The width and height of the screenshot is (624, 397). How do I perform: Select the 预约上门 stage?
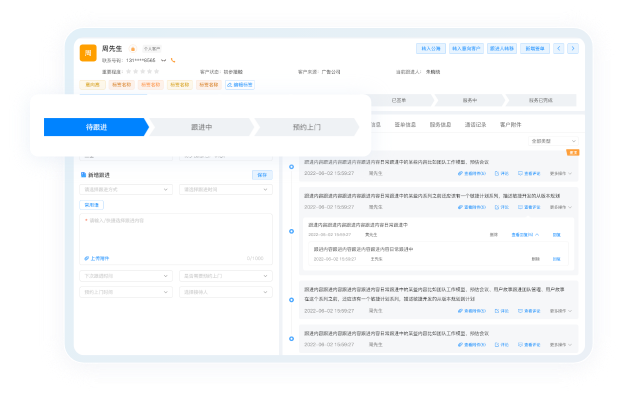pyautogui.click(x=306, y=127)
